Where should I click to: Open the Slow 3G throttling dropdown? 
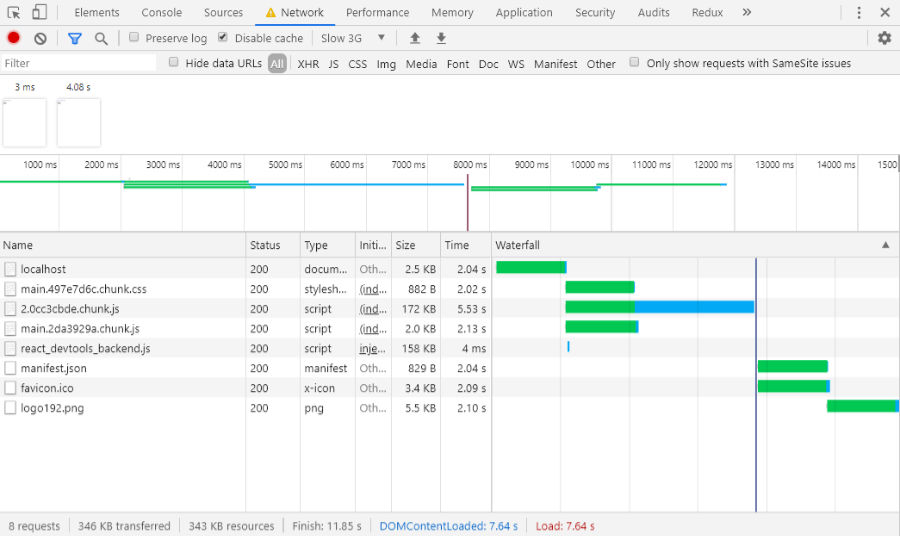click(353, 38)
